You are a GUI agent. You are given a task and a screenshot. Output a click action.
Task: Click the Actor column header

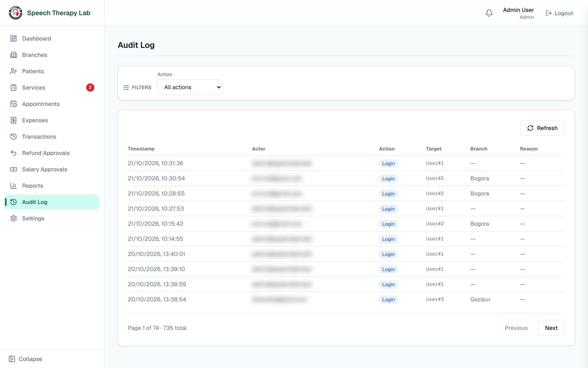tap(258, 149)
